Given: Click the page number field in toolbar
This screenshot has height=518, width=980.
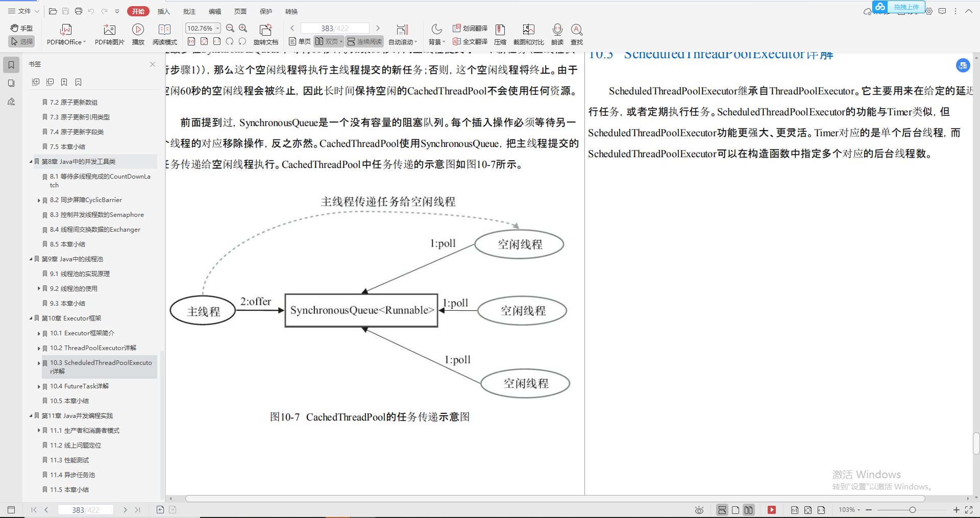Looking at the screenshot, I should [x=335, y=28].
